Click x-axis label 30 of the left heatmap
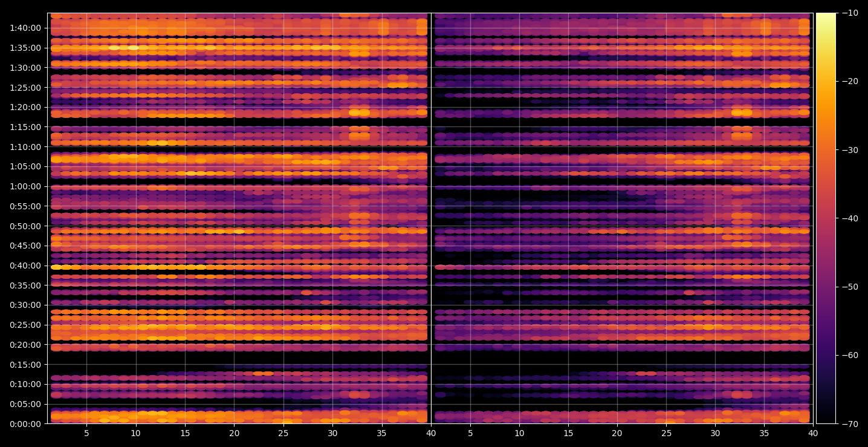Screen dimensions: 868x447 332,433
